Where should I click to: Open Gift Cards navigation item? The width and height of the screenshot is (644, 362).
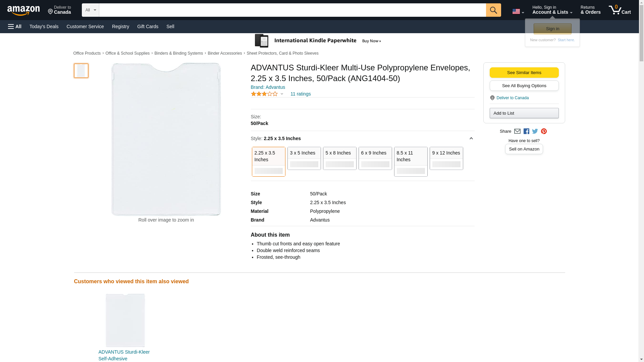[148, 26]
